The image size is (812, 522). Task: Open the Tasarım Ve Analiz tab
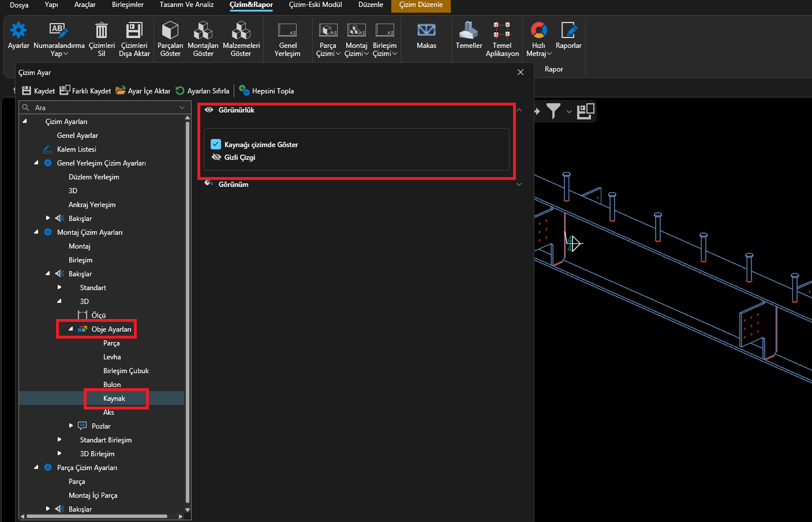(186, 5)
